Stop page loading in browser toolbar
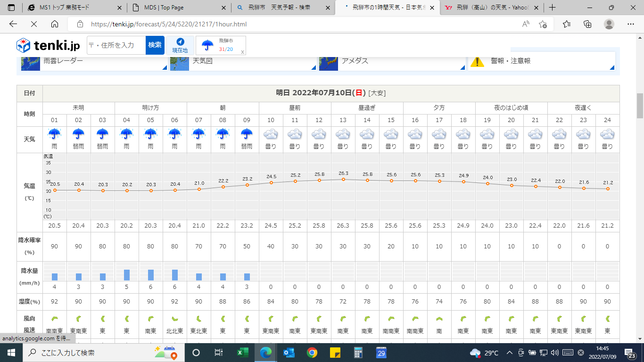This screenshot has height=362, width=644. click(33, 24)
